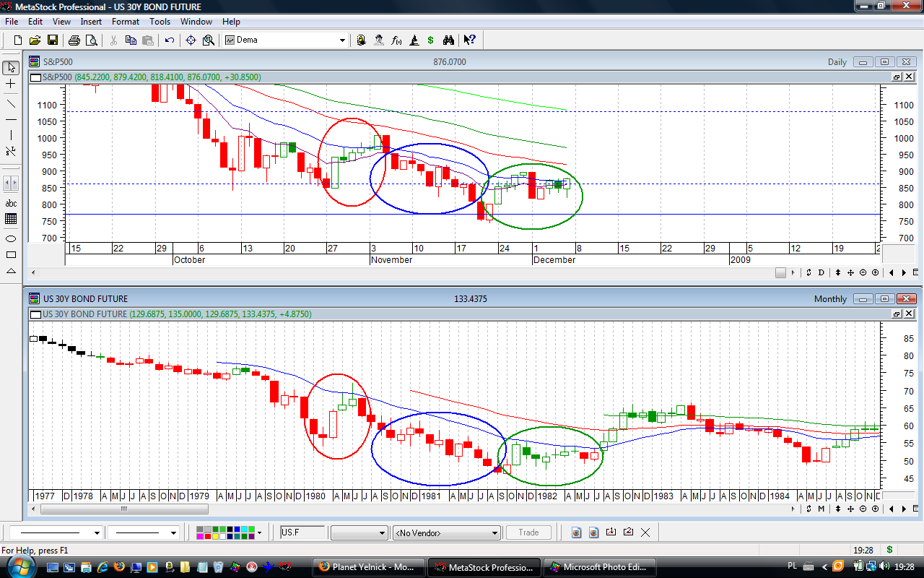Screen dimensions: 924x578
Task: Zoom out on US 30Y Bond chart
Action: click(x=863, y=509)
